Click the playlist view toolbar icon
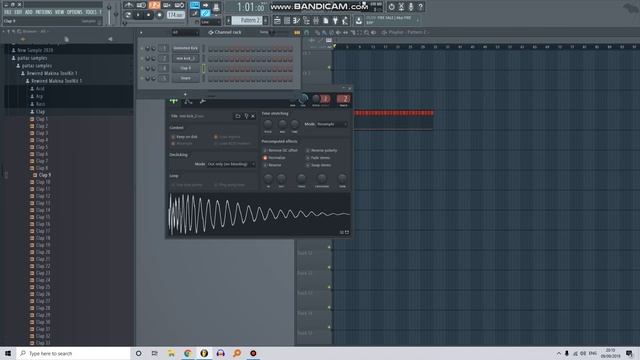 277,20
